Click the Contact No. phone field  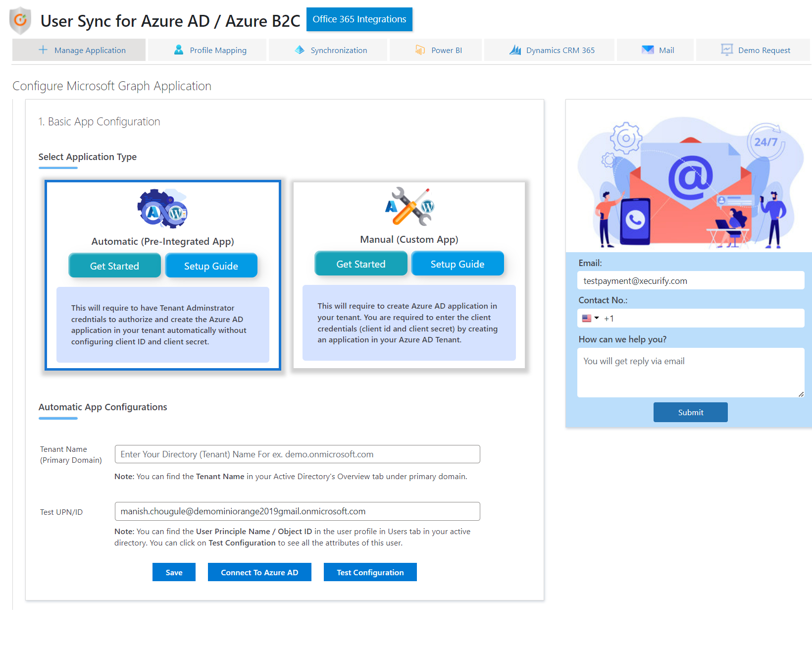[691, 318]
